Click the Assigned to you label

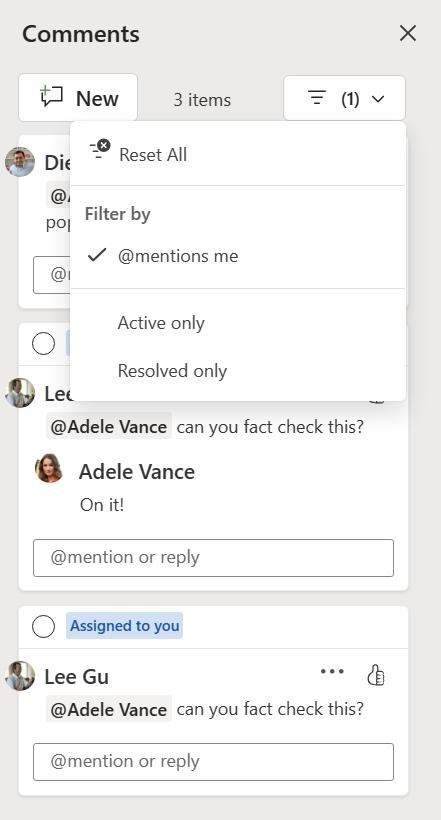(x=125, y=625)
